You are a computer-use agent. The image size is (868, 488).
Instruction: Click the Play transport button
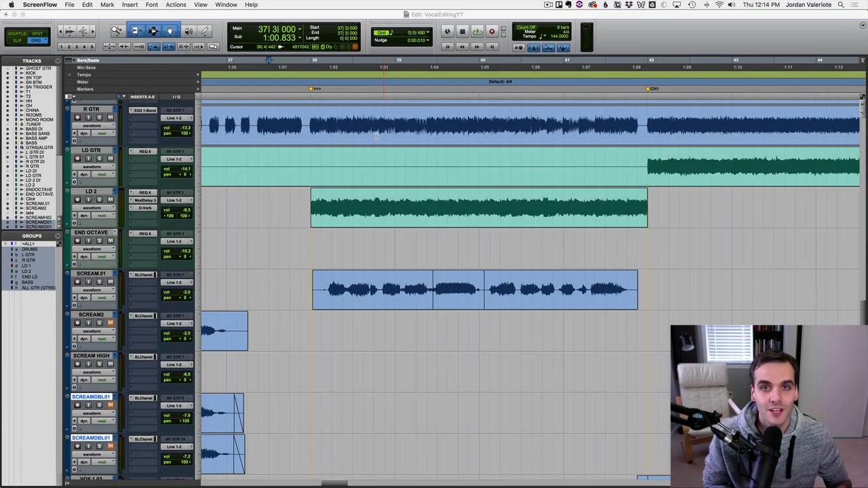[x=477, y=31]
